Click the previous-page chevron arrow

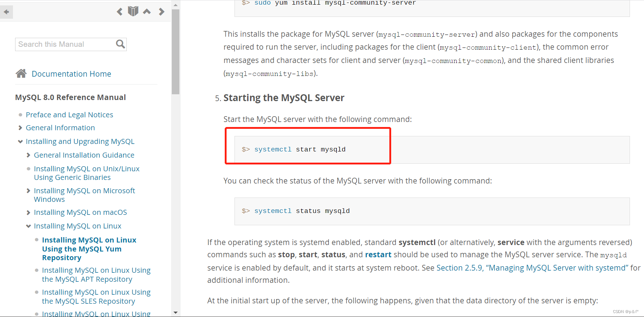(119, 12)
